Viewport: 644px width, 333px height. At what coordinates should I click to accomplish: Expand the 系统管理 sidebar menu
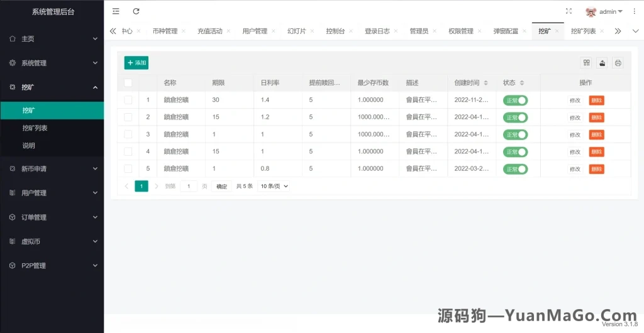pos(52,63)
